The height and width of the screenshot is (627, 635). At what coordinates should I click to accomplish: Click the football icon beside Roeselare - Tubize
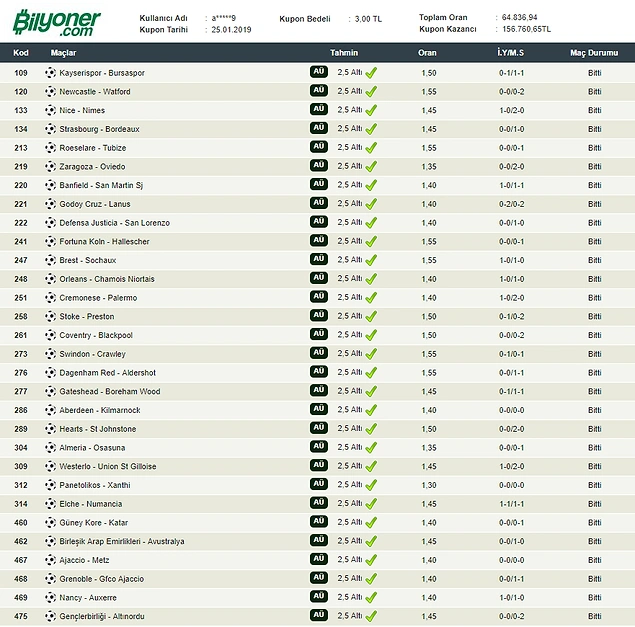[x=51, y=148]
